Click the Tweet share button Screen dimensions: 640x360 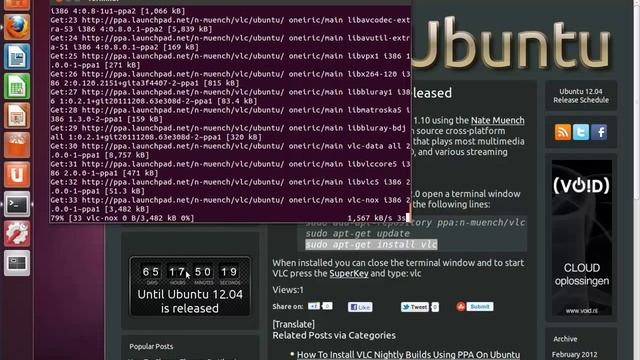click(x=415, y=307)
